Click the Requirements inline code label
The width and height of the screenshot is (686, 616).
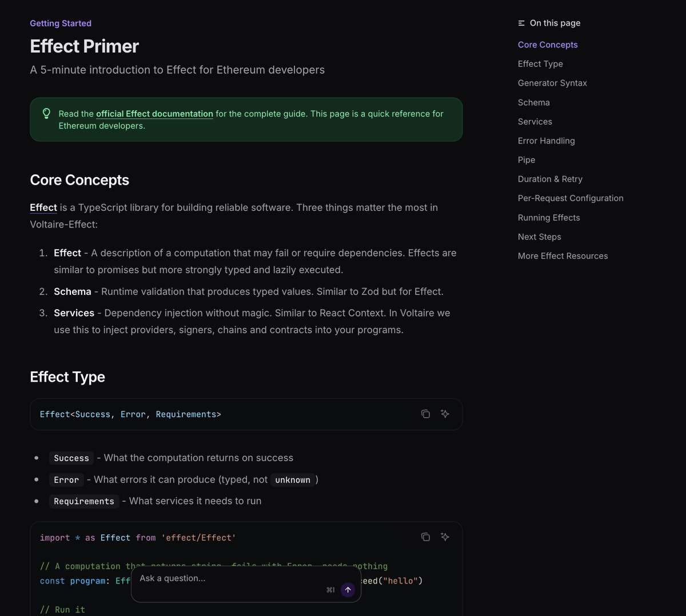coord(84,501)
